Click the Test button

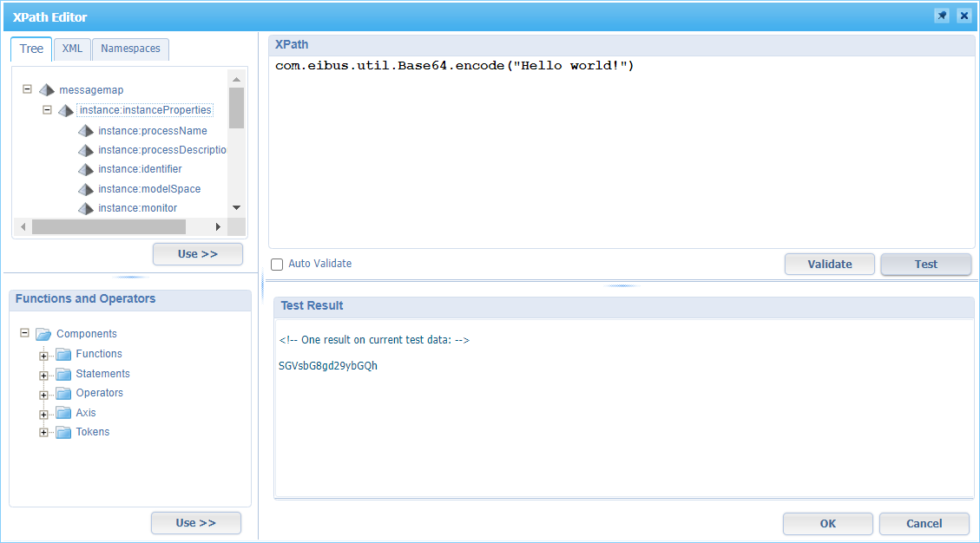pos(925,264)
